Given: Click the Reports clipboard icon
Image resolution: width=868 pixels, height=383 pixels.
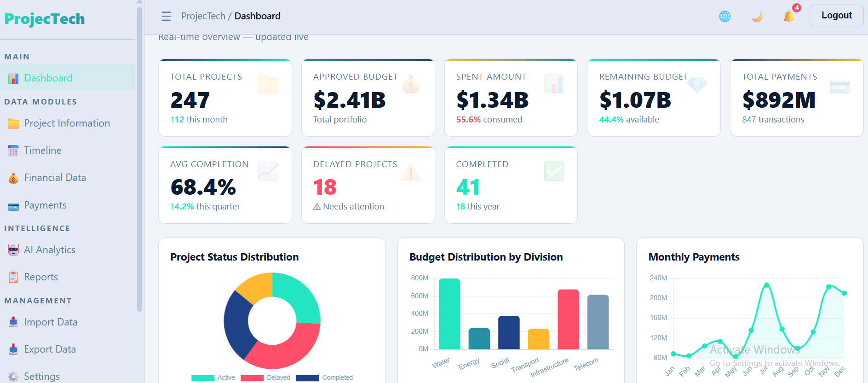Looking at the screenshot, I should (13, 277).
